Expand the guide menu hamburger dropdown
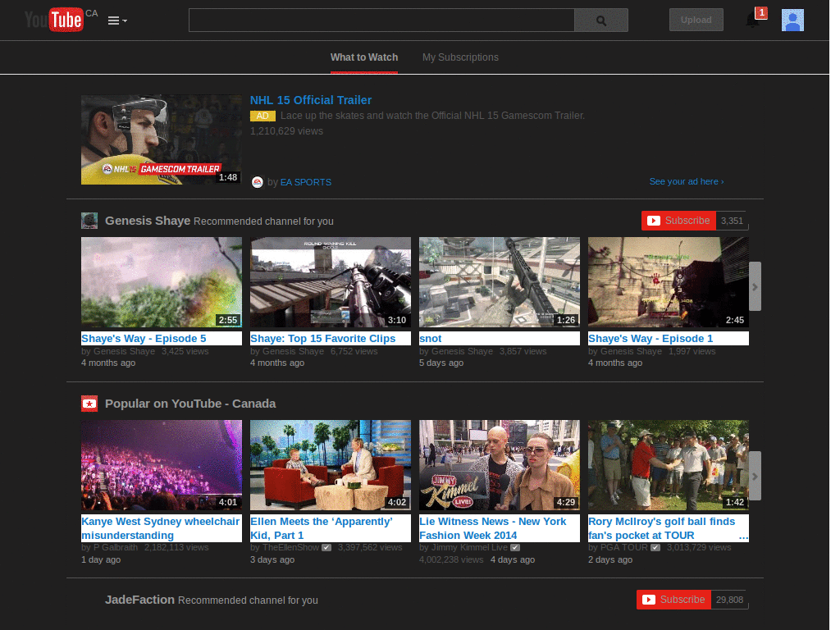840x630 pixels. point(117,21)
